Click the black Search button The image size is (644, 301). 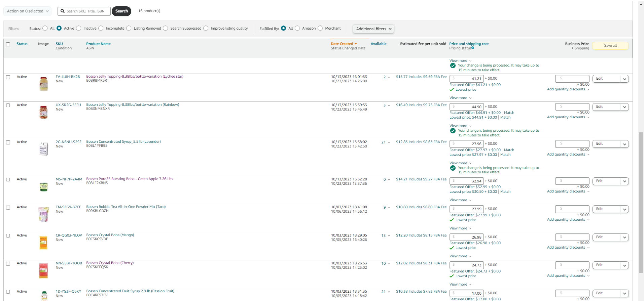click(x=121, y=11)
